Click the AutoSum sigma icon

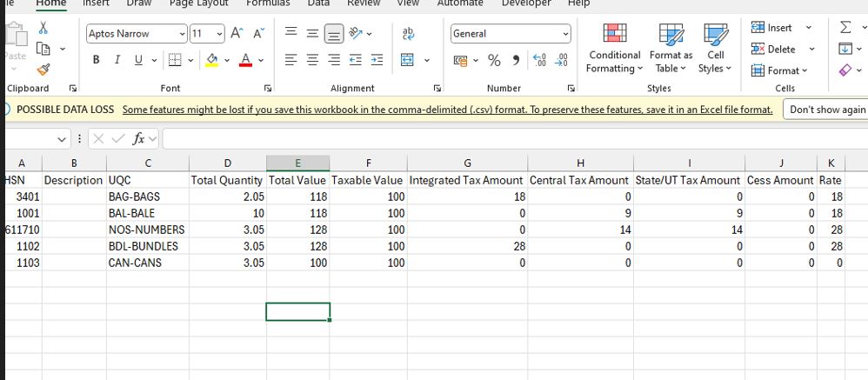point(841,28)
